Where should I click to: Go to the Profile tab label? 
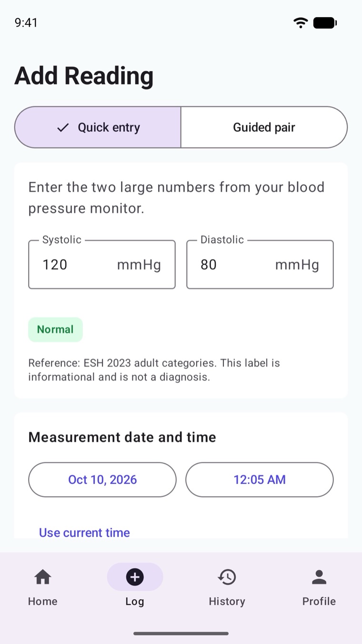click(x=319, y=601)
